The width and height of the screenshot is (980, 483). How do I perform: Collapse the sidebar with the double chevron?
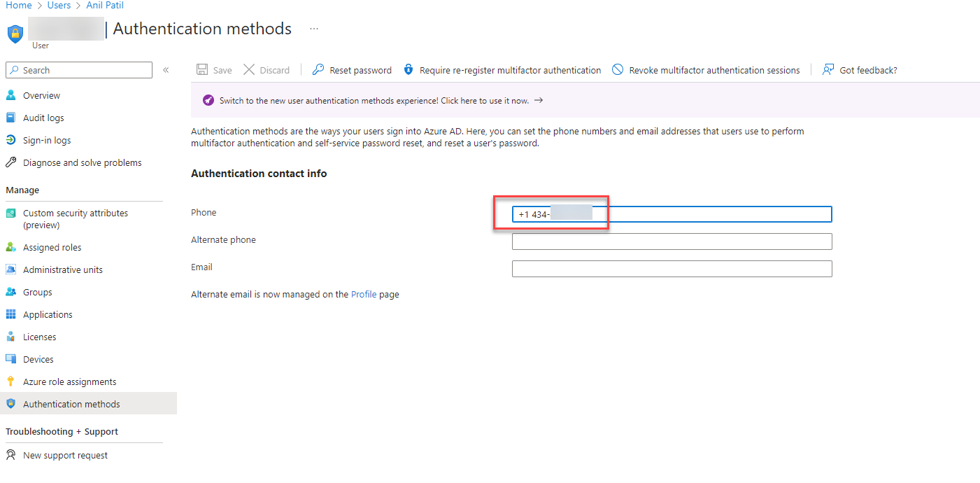165,69
